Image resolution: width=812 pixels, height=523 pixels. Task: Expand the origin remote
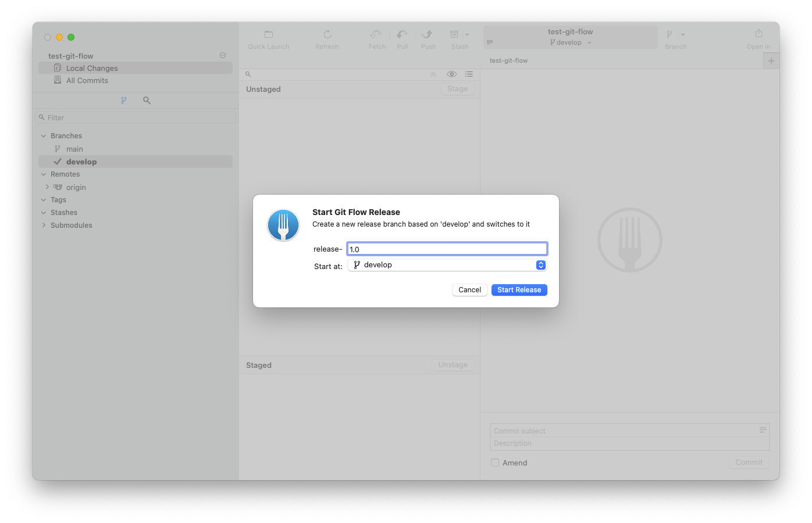(x=47, y=187)
